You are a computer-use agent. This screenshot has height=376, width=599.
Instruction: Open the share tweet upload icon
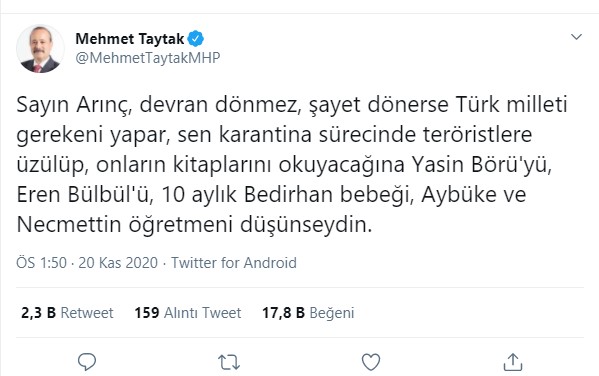[513, 361]
